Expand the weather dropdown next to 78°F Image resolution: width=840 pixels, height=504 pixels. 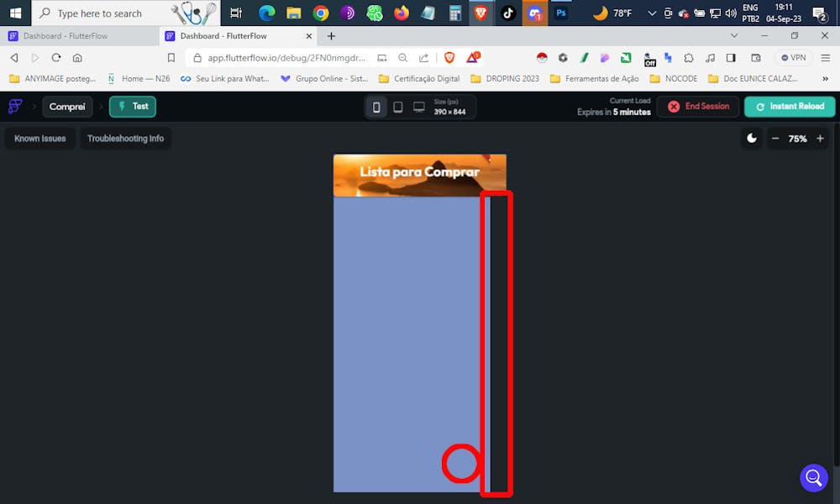pyautogui.click(x=651, y=13)
